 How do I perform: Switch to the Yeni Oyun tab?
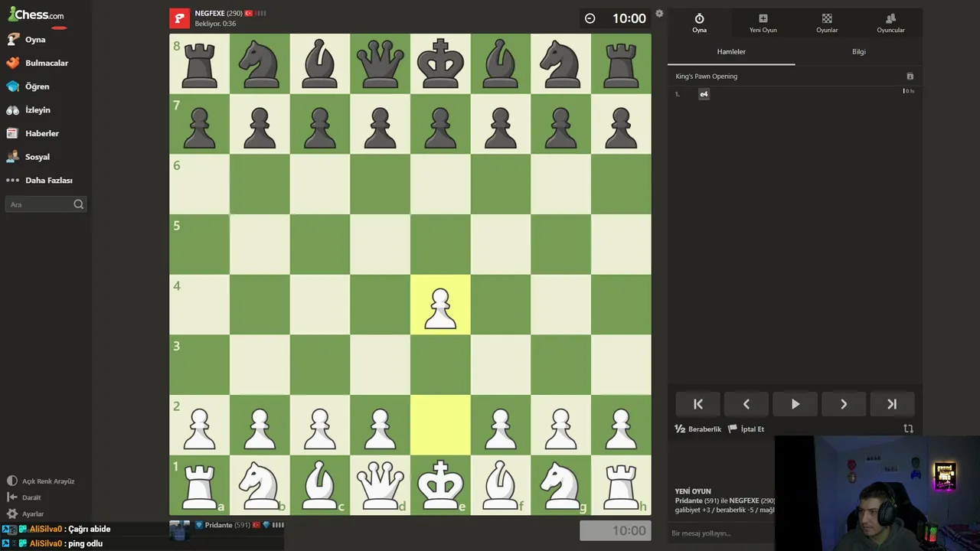click(763, 23)
